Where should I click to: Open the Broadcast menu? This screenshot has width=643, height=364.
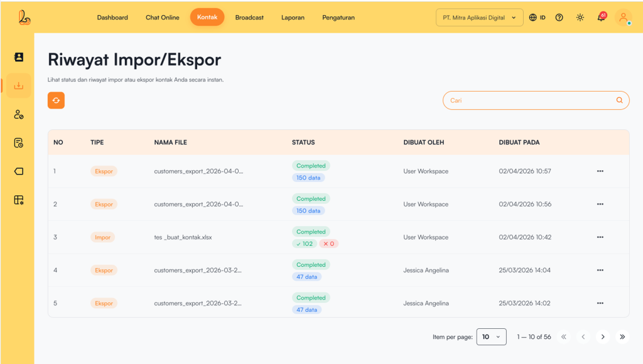point(249,18)
